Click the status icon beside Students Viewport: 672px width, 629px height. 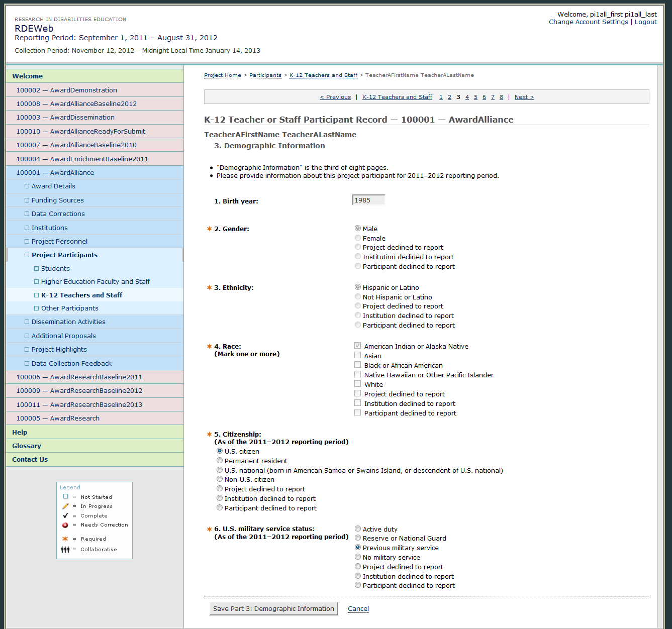(x=37, y=269)
